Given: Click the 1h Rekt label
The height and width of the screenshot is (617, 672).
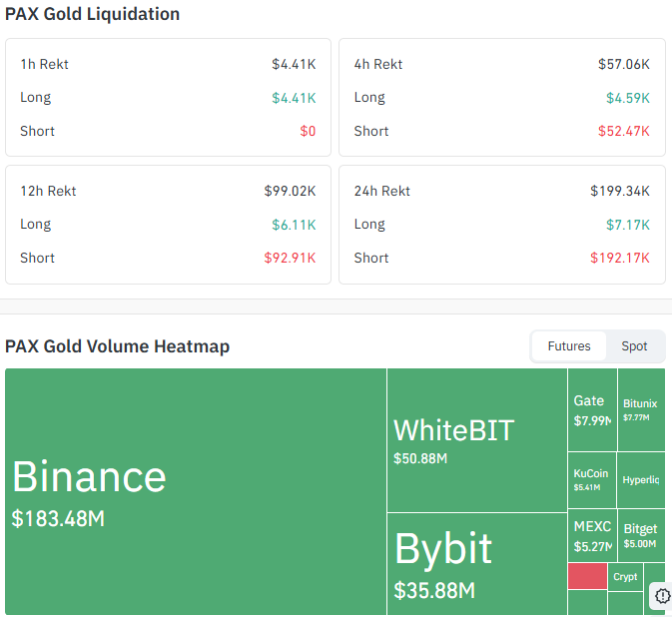Looking at the screenshot, I should (x=44, y=64).
